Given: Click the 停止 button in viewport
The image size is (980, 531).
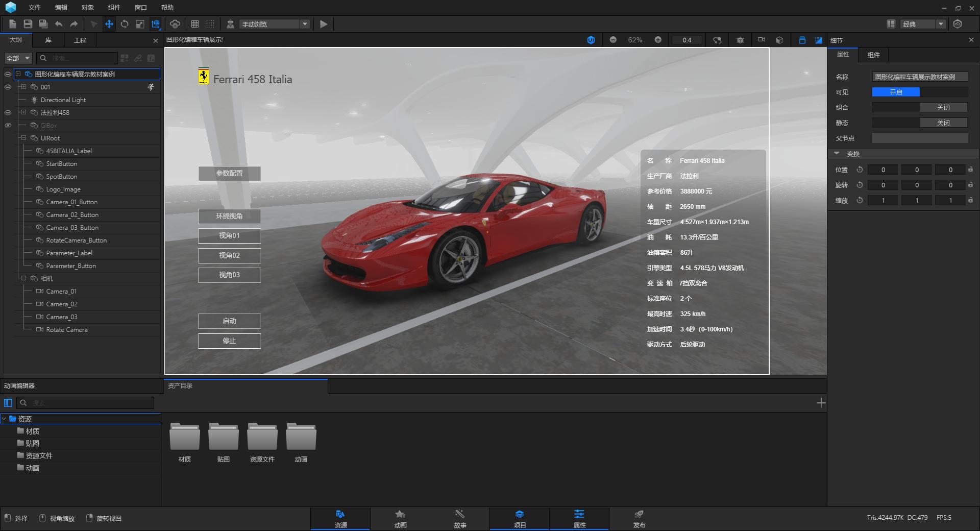Looking at the screenshot, I should pos(229,341).
